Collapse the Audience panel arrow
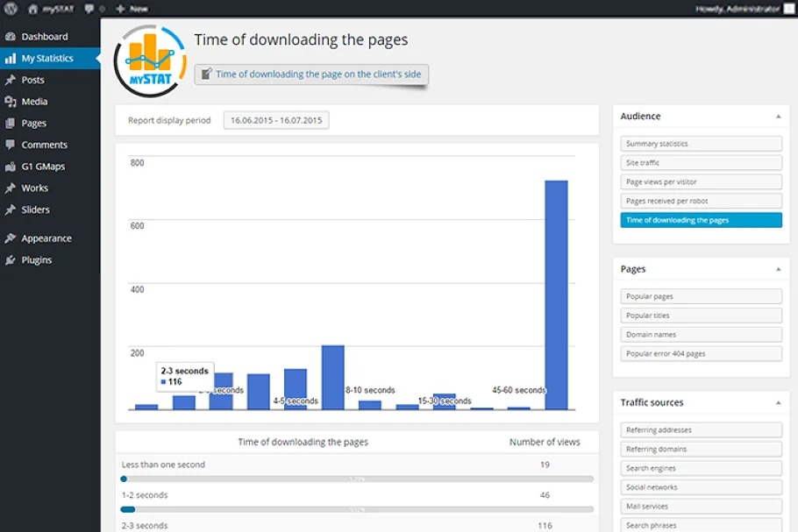This screenshot has height=532, width=798. point(778,117)
